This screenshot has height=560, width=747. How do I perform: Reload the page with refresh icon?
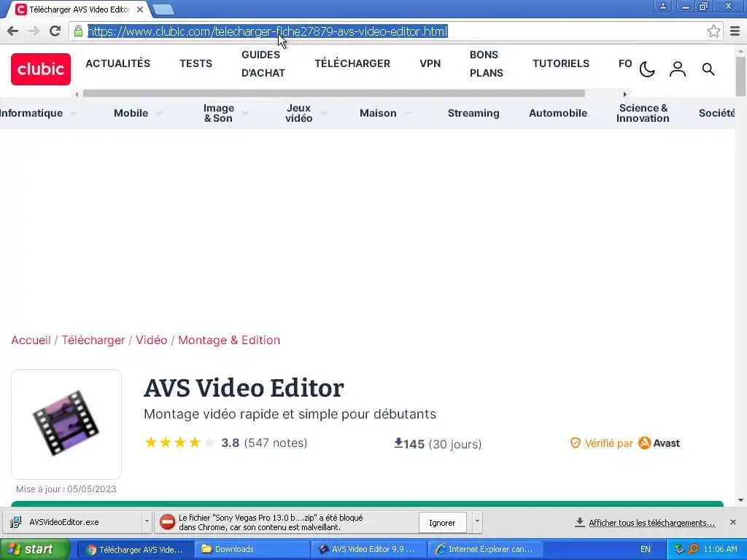coord(55,31)
